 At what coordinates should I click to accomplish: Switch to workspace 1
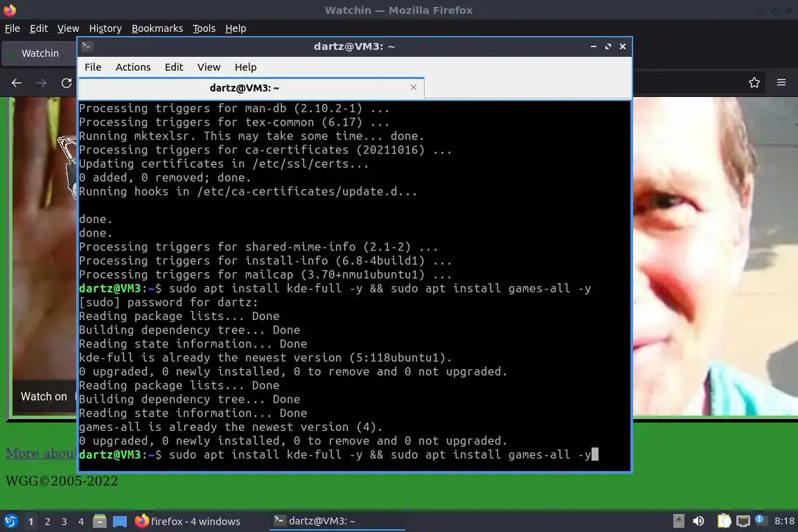click(30, 522)
